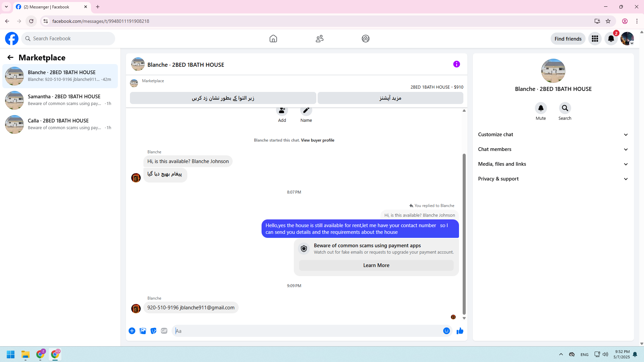
Task: Open the Chrome three-dot menu
Action: tap(637, 21)
